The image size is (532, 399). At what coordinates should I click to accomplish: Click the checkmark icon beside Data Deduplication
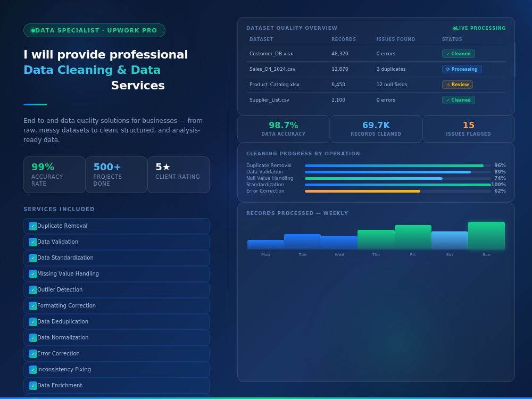[x=33, y=322]
